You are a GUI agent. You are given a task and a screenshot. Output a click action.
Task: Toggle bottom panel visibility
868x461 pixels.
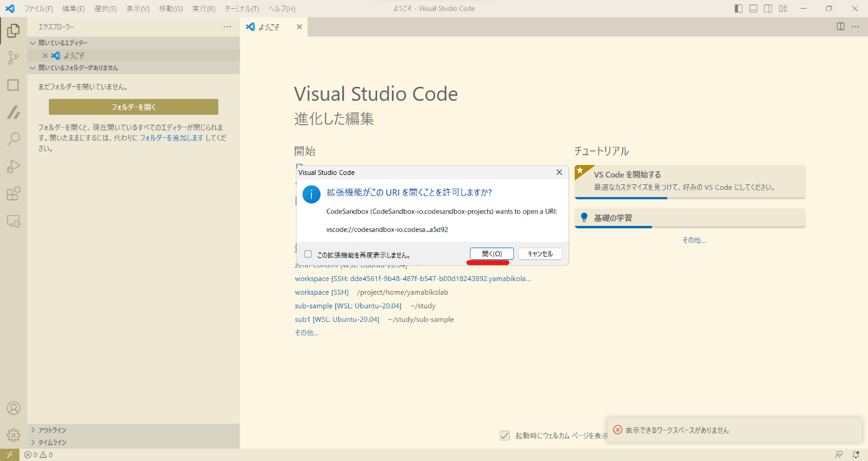(753, 9)
